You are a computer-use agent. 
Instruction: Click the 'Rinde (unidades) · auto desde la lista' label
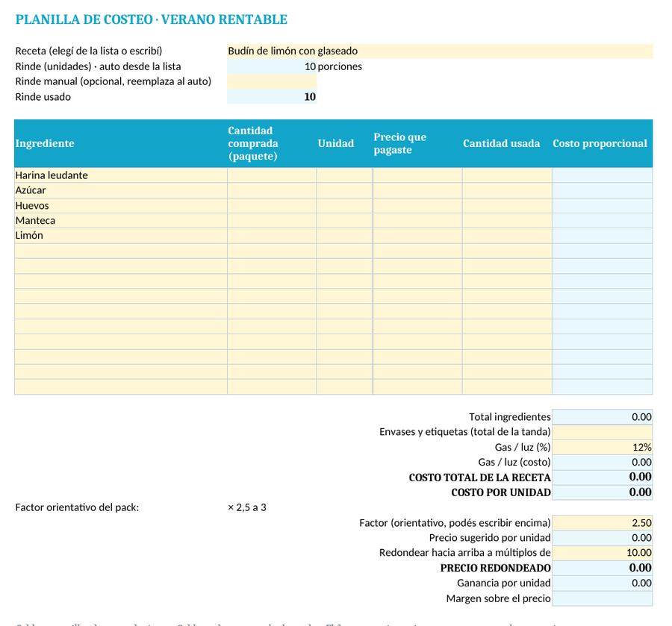point(98,66)
